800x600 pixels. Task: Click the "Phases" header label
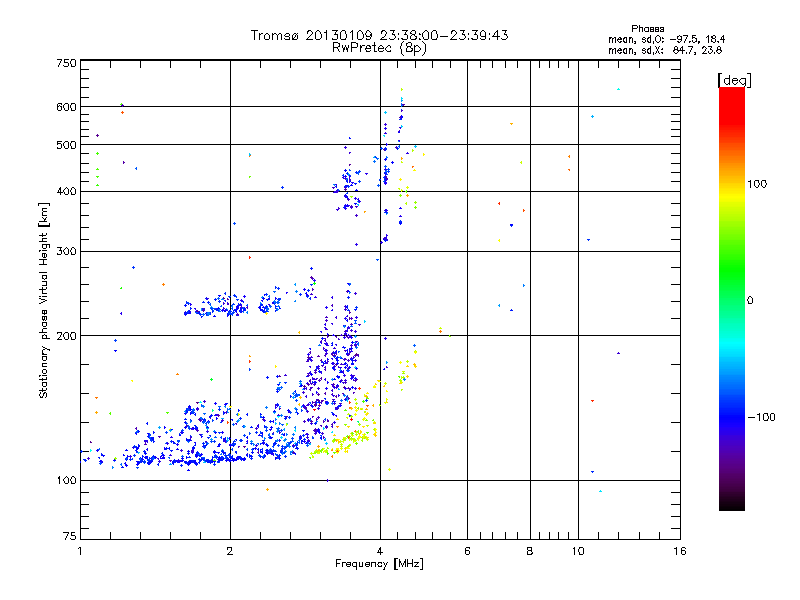[x=647, y=29]
